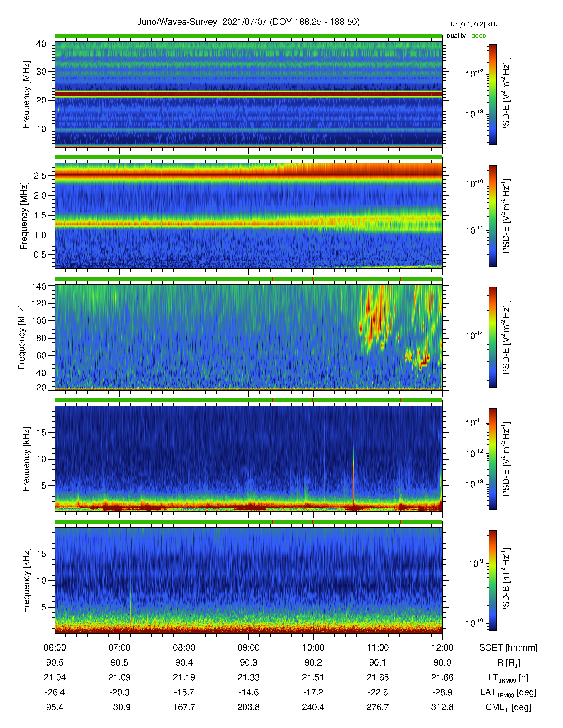Click the SCET [hh:mm] axis label
The image size is (563, 728).
coord(508,648)
